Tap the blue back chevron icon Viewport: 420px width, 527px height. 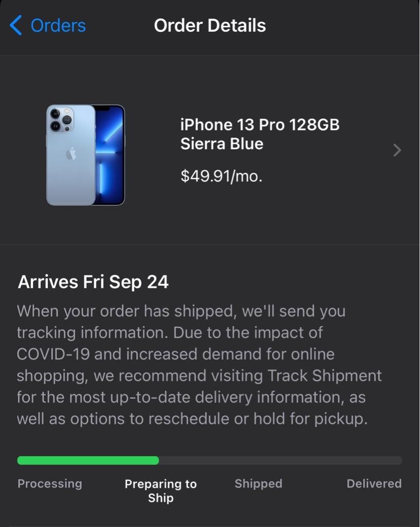coord(15,25)
